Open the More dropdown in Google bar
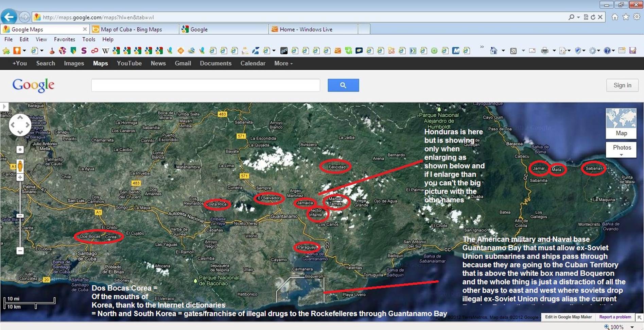Screen dimensions: 644x330 pos(283,63)
